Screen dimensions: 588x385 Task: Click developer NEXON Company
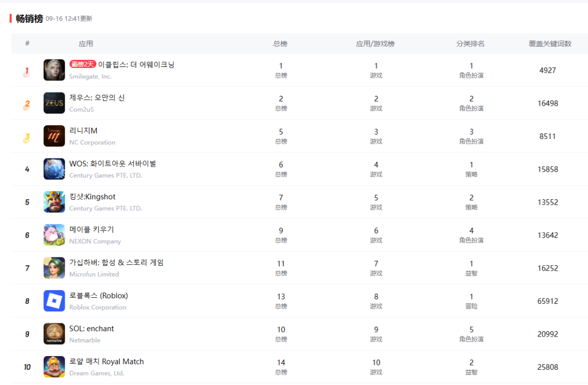click(95, 242)
